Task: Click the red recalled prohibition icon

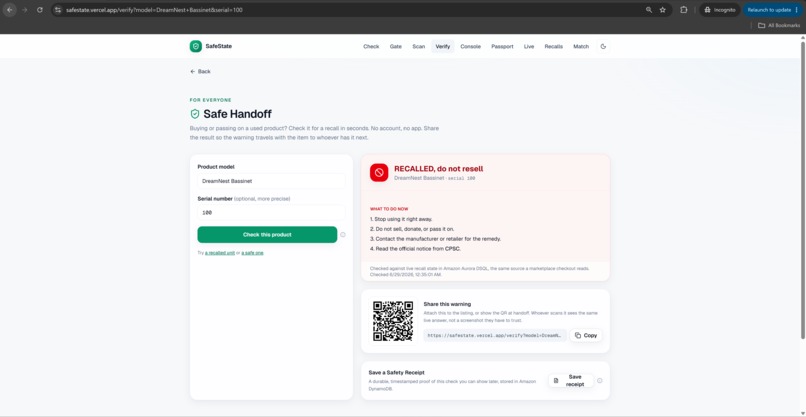Action: (x=379, y=173)
